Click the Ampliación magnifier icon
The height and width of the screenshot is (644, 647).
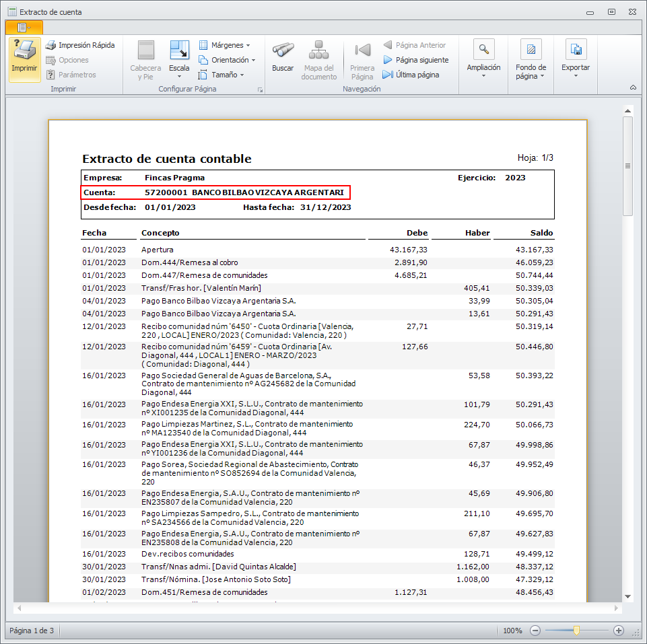coord(483,49)
